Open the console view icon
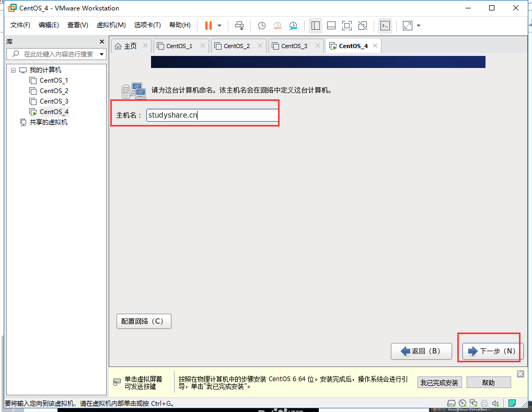 pyautogui.click(x=385, y=26)
